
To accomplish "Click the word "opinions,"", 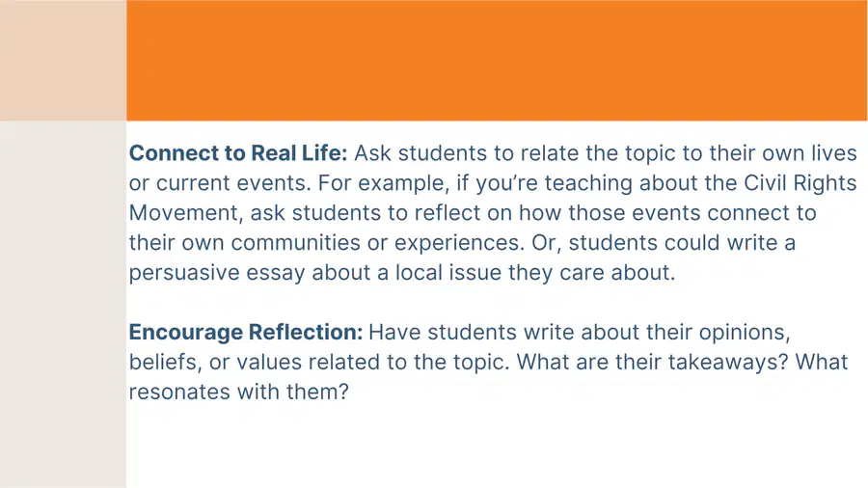I will (x=745, y=332).
